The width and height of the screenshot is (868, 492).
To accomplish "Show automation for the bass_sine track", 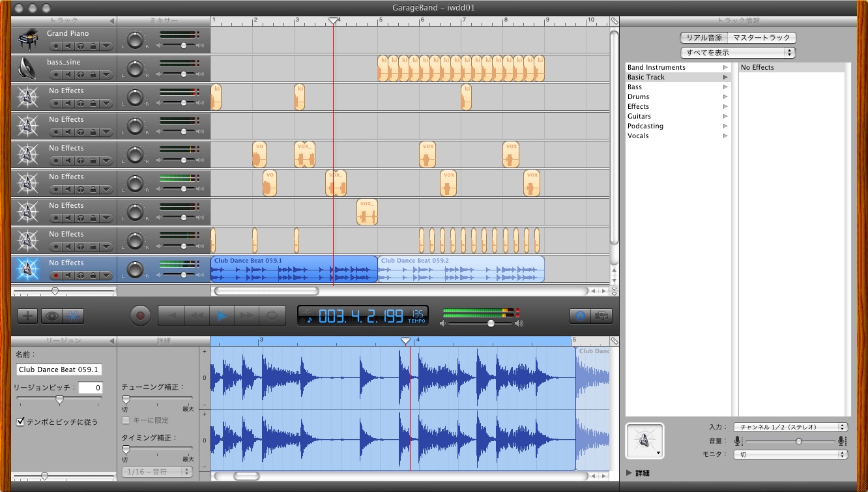I will pos(106,75).
